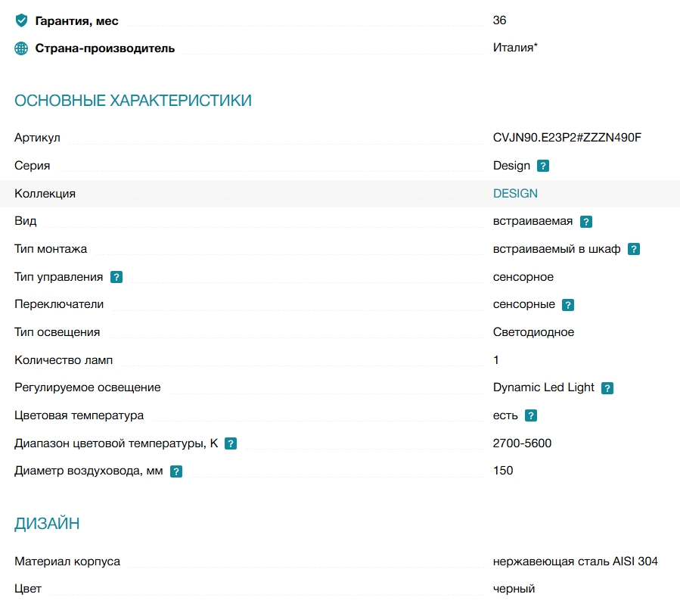Click the warranty shield icon
Screen dimensions: 680x616
click(21, 20)
